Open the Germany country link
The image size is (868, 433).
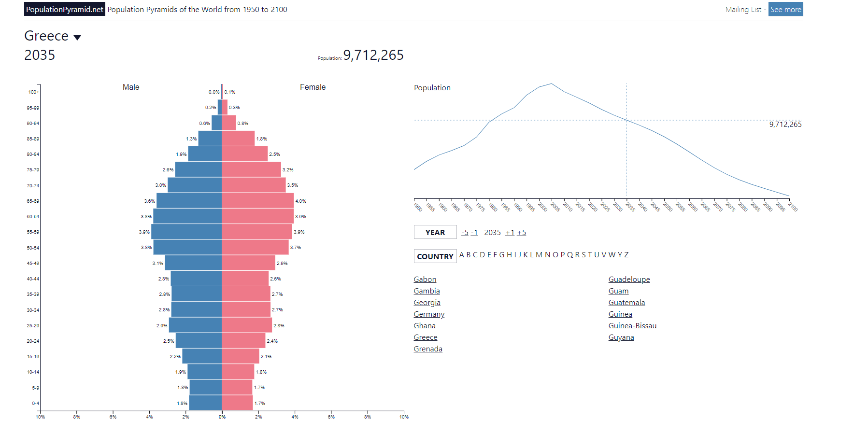coord(429,314)
